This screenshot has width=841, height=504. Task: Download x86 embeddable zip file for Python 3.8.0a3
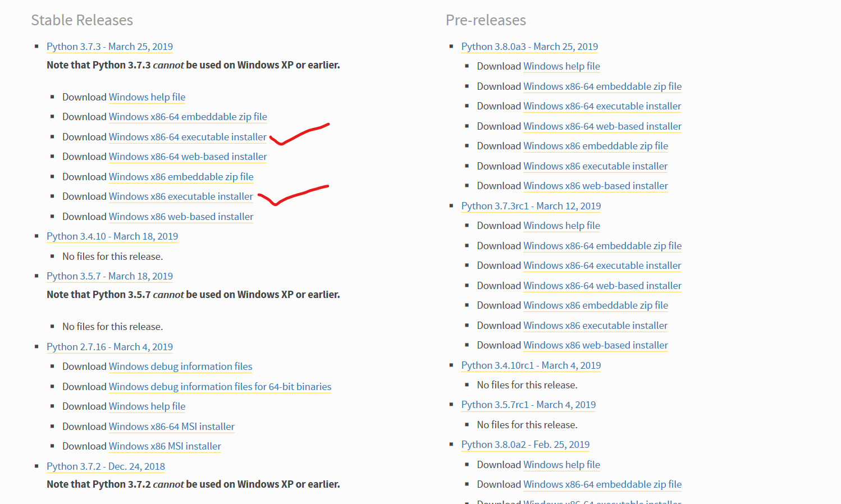[x=596, y=146]
